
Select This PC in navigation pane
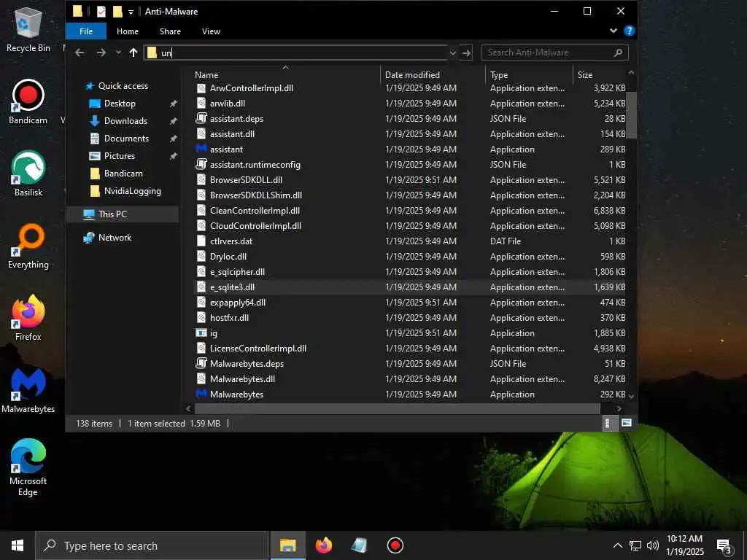pos(112,214)
